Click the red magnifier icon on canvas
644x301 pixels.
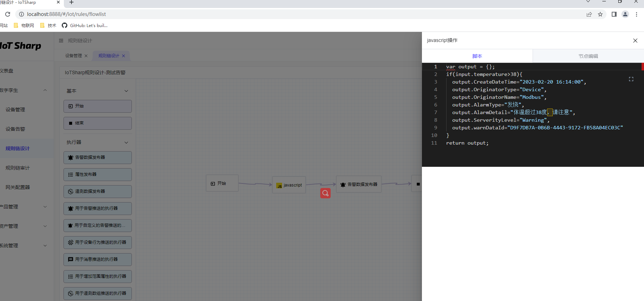click(x=325, y=193)
